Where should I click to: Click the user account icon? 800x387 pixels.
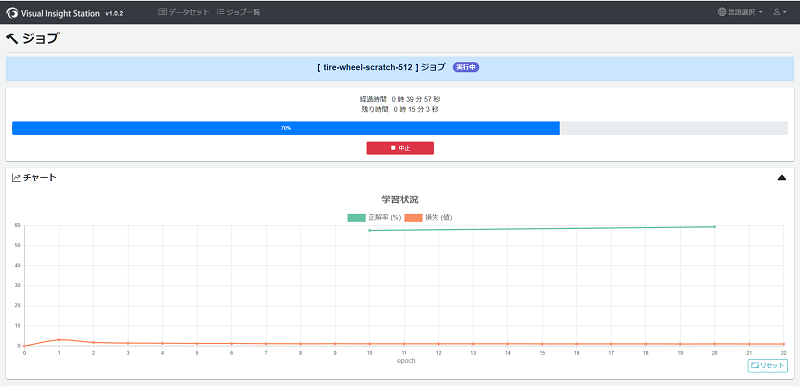(777, 12)
